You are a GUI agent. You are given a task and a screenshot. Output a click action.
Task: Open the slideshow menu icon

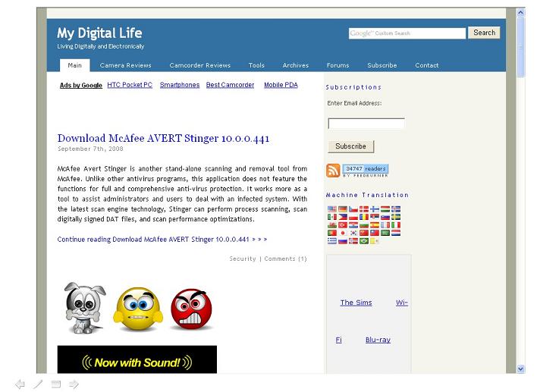coord(56,384)
